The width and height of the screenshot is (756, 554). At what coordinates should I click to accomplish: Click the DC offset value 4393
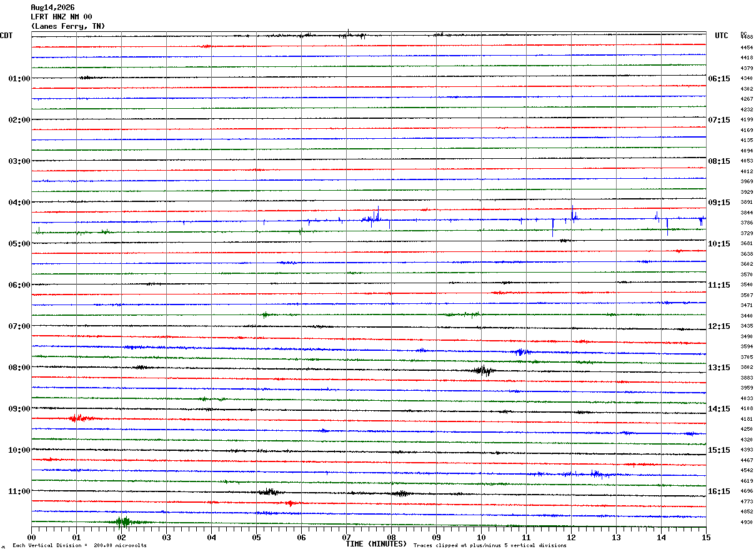(x=747, y=450)
